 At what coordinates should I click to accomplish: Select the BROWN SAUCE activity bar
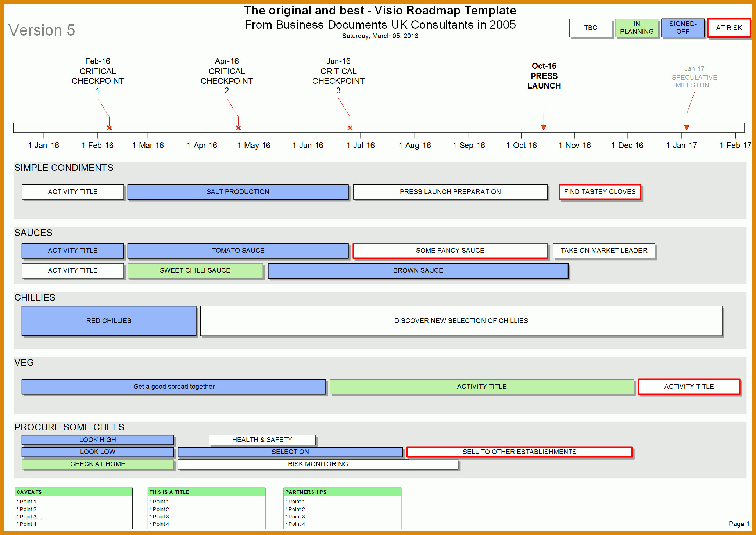418,270
